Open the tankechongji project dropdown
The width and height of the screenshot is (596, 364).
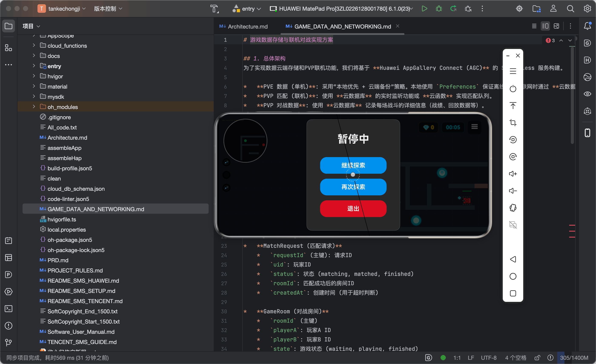click(62, 9)
